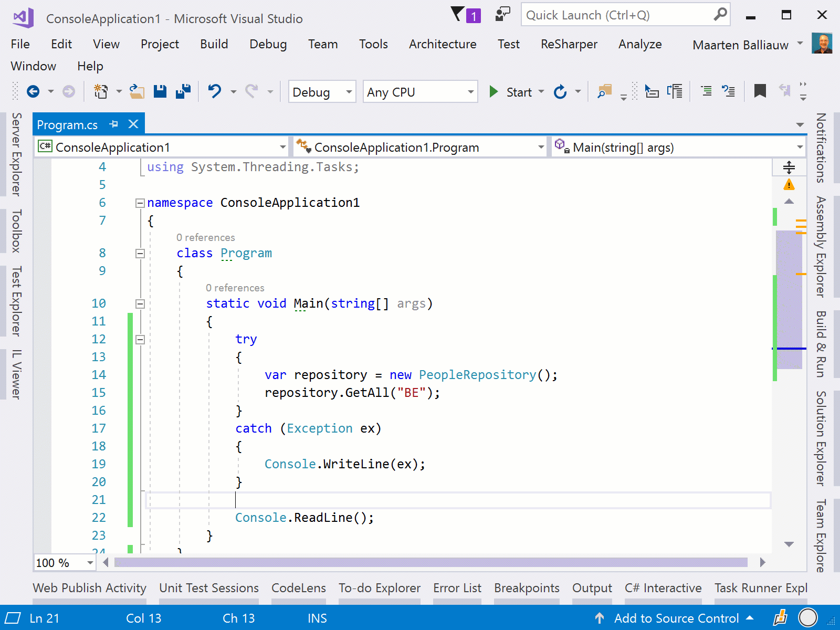840x630 pixels.
Task: Click the Save All icon
Action: pyautogui.click(x=182, y=91)
